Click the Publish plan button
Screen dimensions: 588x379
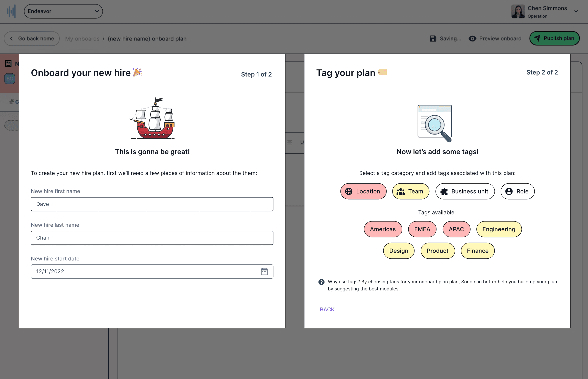554,38
